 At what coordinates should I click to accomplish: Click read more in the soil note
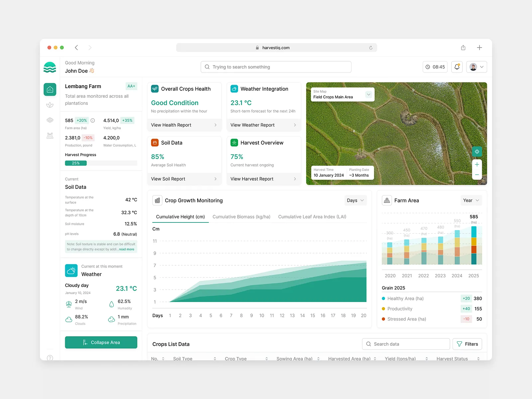click(x=126, y=249)
